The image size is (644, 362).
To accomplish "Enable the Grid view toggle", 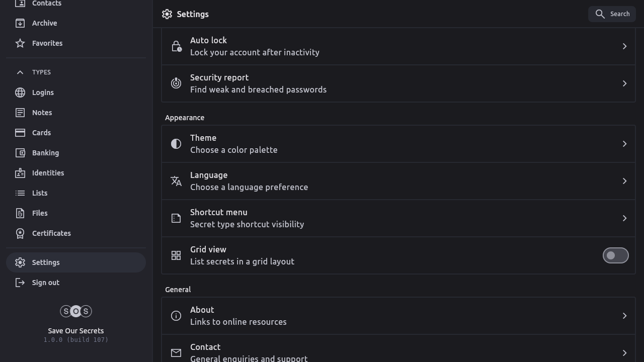I will [x=615, y=255].
